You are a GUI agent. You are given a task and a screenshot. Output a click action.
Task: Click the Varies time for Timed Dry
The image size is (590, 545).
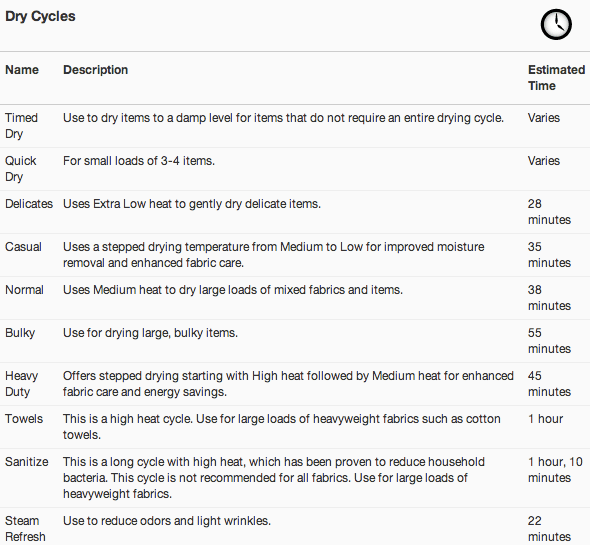544,118
